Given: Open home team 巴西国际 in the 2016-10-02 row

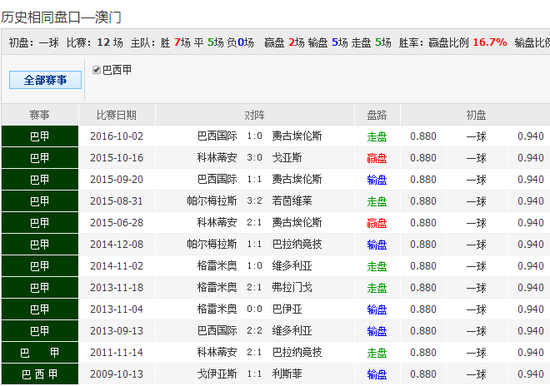Looking at the screenshot, I should click(217, 136).
